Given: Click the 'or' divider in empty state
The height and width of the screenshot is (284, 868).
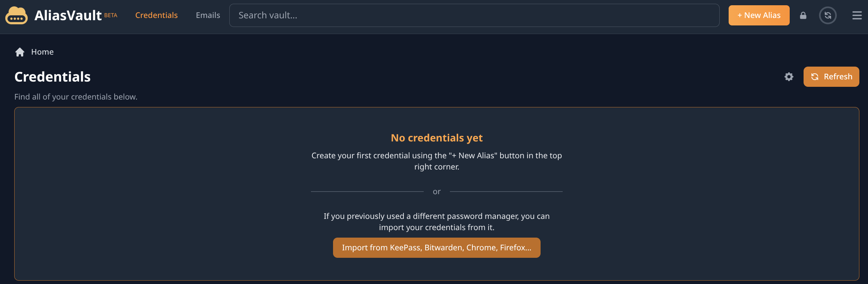Looking at the screenshot, I should 436,192.
